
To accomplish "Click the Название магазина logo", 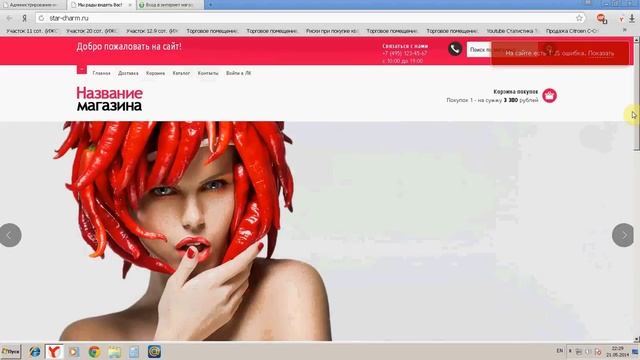I will 109,99.
